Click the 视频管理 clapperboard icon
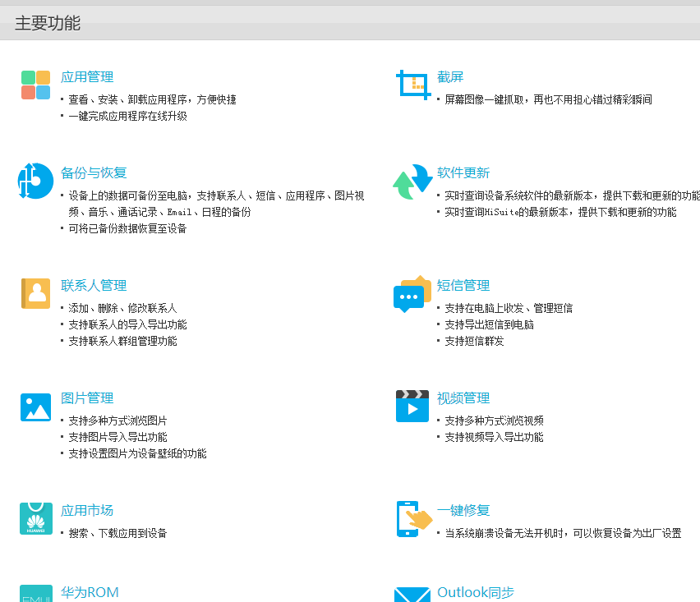700x602 pixels. [x=412, y=406]
